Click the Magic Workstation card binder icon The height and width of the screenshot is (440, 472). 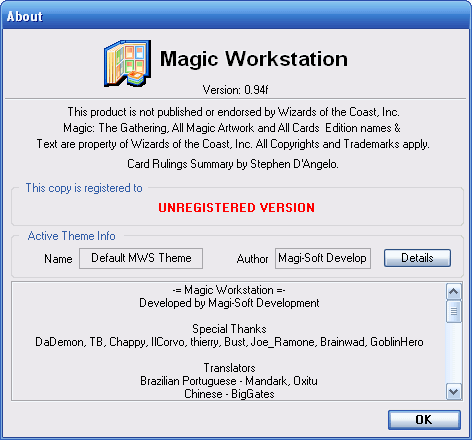click(127, 63)
